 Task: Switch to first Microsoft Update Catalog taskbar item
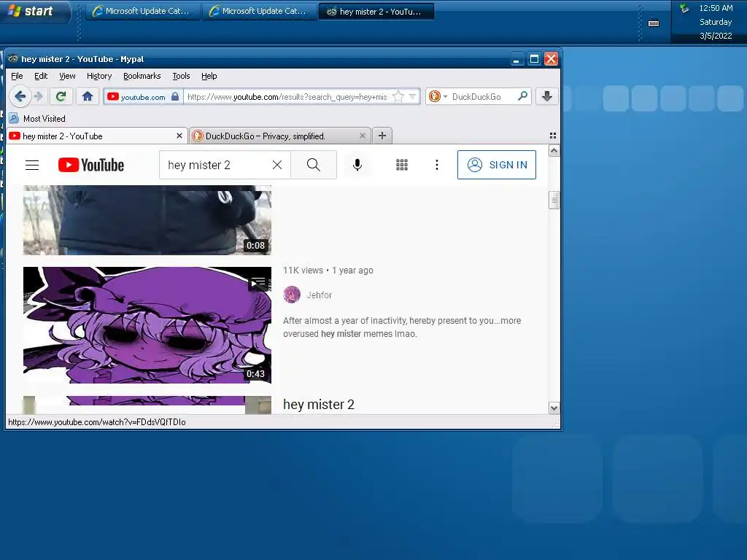click(x=142, y=12)
